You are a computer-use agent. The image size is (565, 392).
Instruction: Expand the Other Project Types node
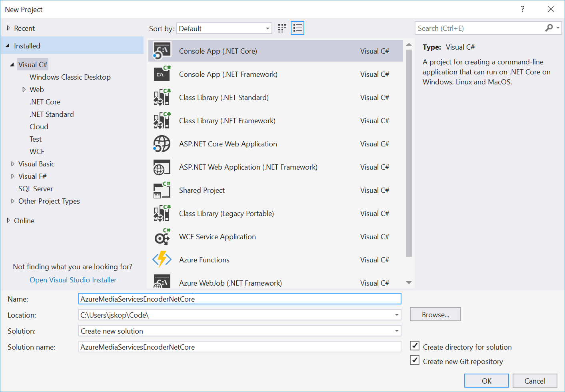(13, 201)
